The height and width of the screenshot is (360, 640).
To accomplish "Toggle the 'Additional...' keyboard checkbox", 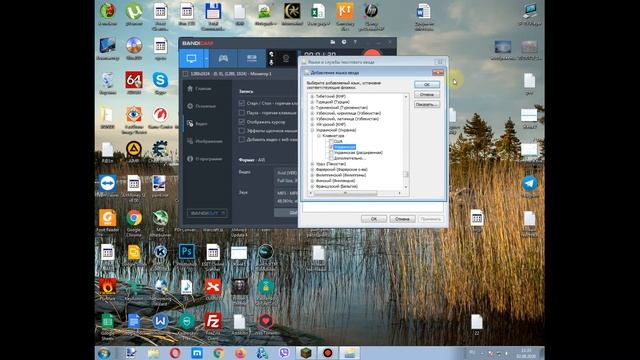I will pyautogui.click(x=331, y=158).
